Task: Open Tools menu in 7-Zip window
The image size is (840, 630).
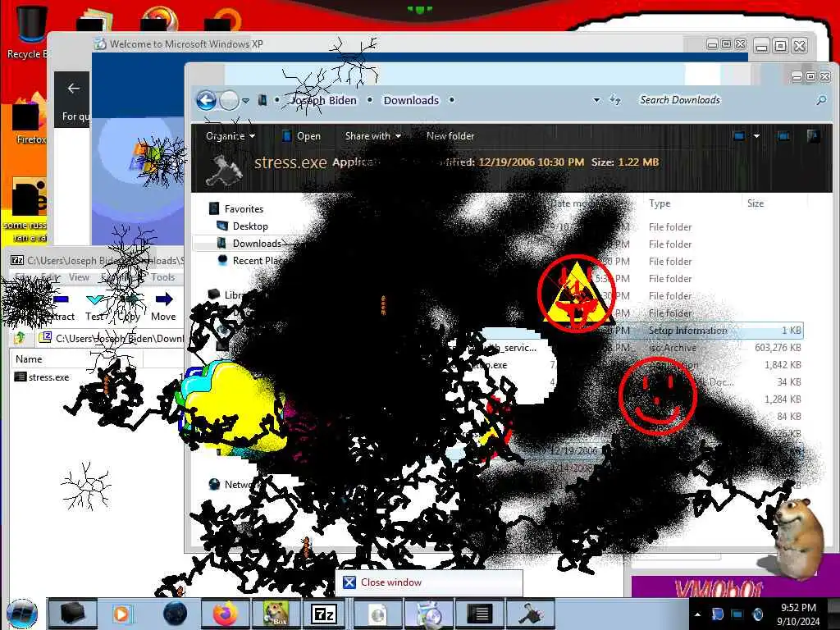Action: coord(162,277)
